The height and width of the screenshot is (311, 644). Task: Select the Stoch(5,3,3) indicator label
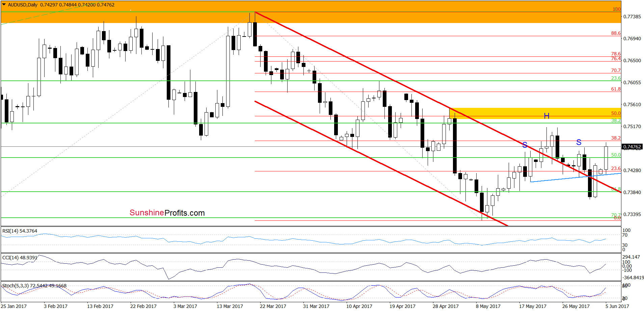(34, 286)
